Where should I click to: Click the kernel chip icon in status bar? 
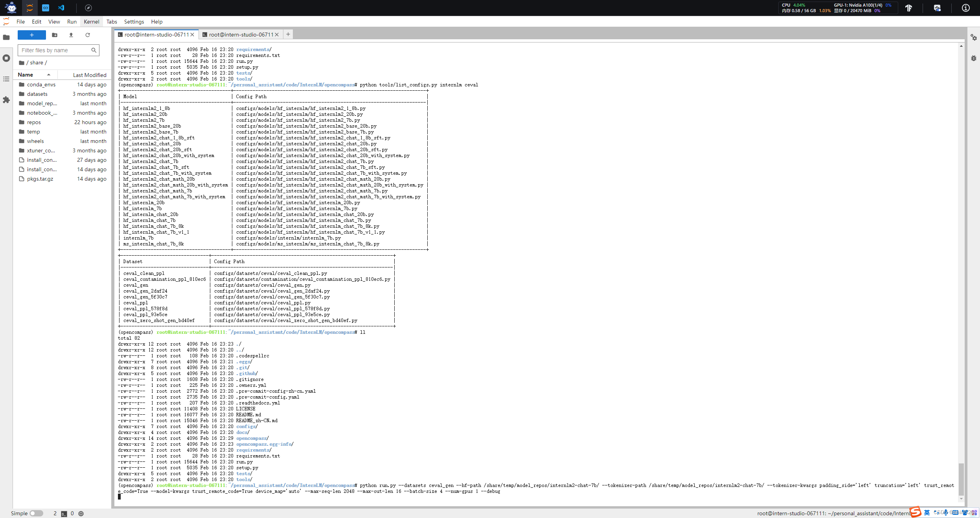click(81, 513)
